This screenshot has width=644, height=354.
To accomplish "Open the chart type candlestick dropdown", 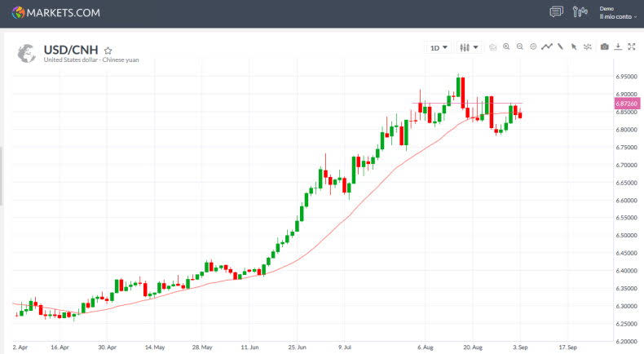I will point(469,47).
